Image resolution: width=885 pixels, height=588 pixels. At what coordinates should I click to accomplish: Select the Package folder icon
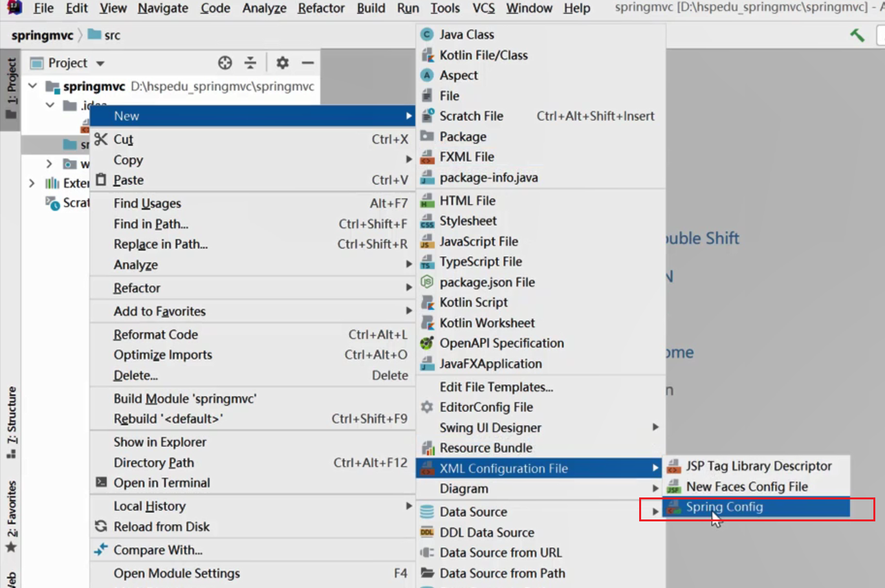[427, 136]
